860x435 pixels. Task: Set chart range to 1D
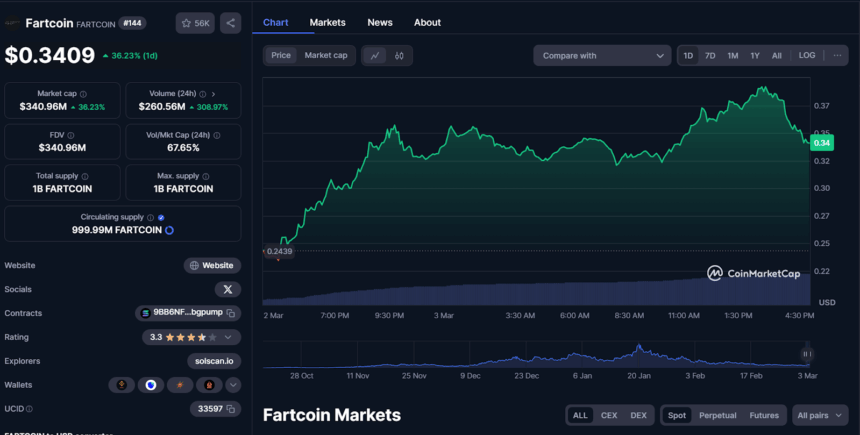coord(688,55)
